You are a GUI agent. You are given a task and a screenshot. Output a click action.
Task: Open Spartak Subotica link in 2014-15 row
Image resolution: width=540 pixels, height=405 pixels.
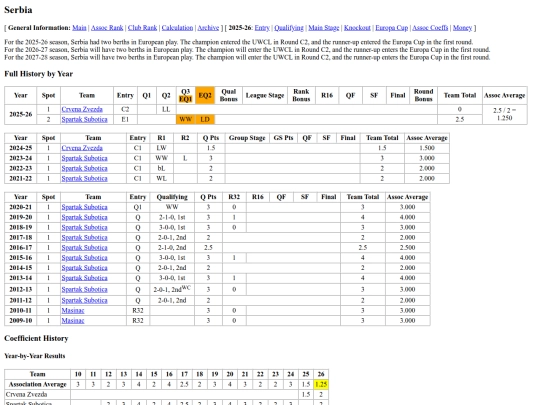pyautogui.click(x=84, y=268)
